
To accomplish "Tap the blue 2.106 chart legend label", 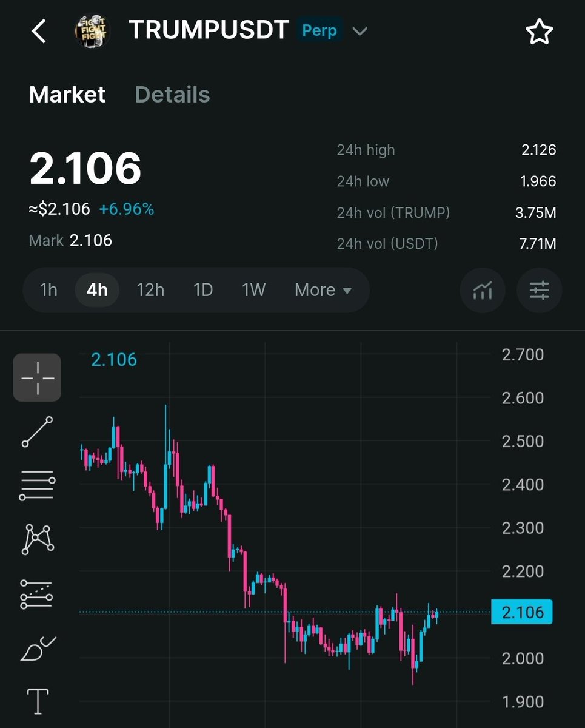I will pyautogui.click(x=114, y=360).
